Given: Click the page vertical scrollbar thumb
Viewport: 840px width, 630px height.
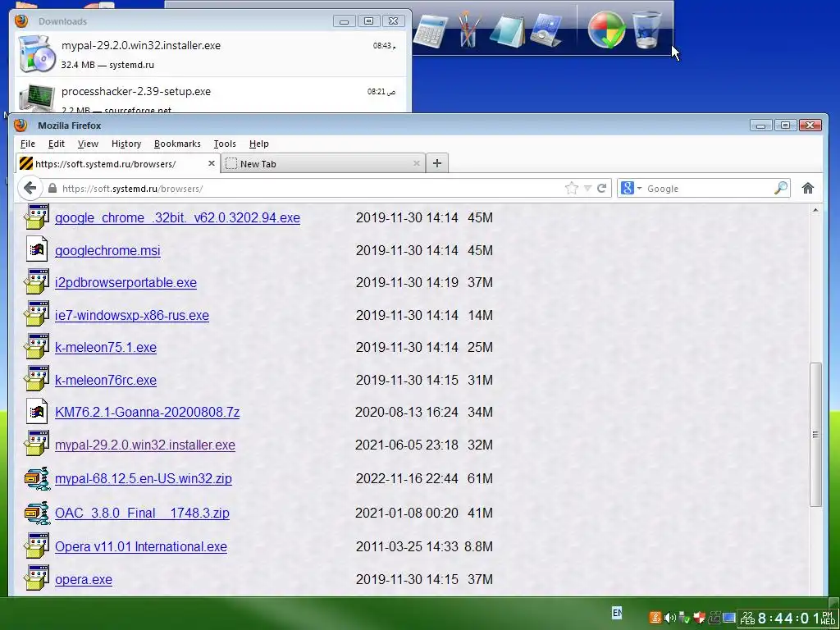Looking at the screenshot, I should click(815, 434).
